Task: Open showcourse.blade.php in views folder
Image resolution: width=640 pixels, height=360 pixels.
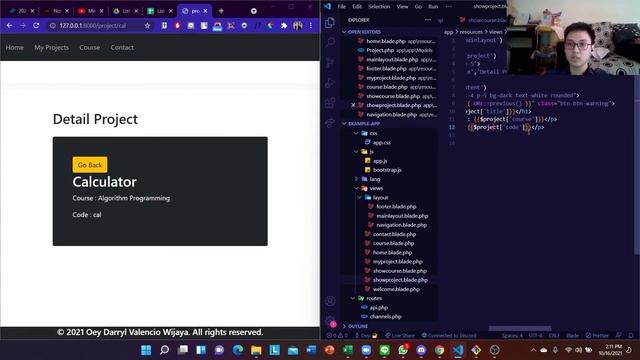Action: pyautogui.click(x=400, y=271)
